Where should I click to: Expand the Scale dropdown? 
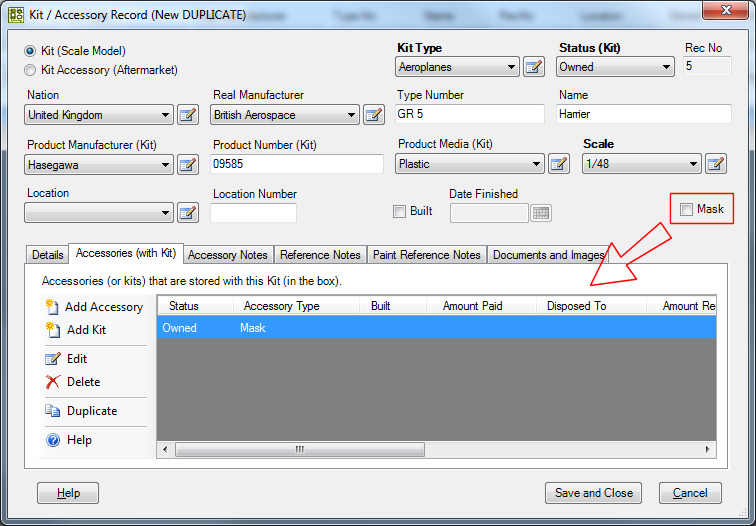(641, 164)
